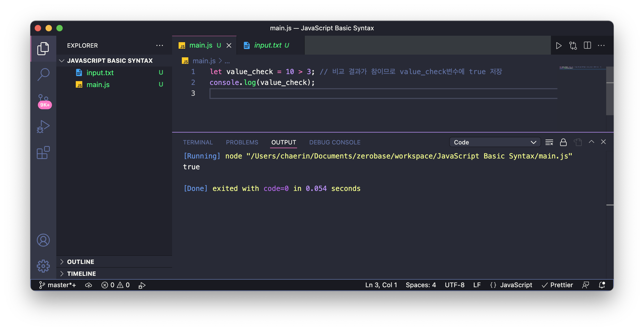644x331 pixels.
Task: Open the Extensions view
Action: point(43,153)
